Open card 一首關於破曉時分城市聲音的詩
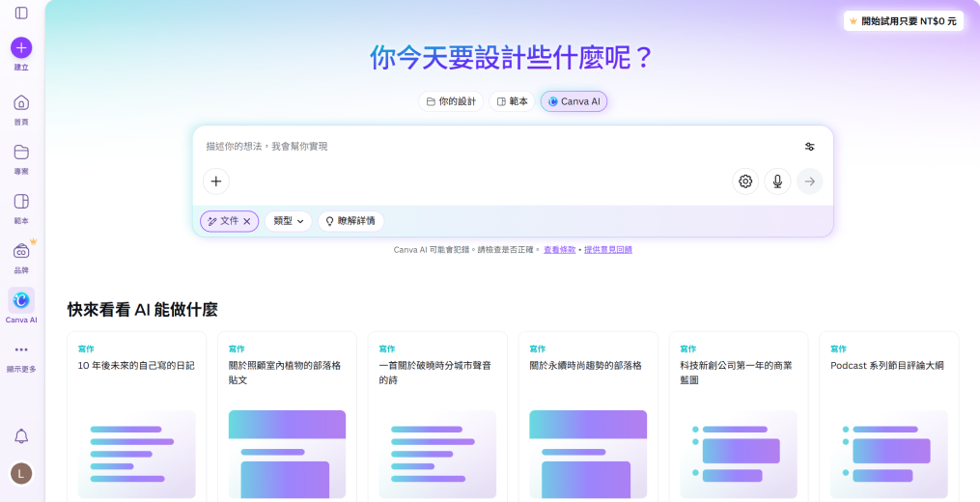Screen dimensions: 980x502 (437, 416)
